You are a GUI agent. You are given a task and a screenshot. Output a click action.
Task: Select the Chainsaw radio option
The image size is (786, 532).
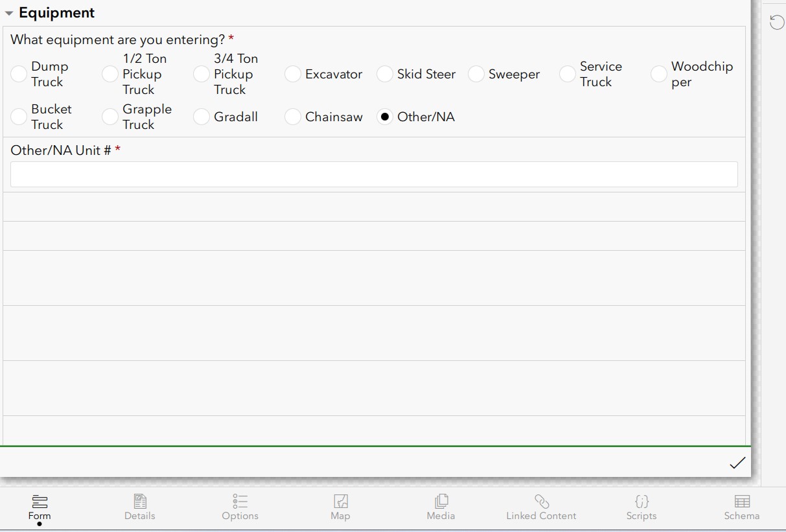click(293, 117)
